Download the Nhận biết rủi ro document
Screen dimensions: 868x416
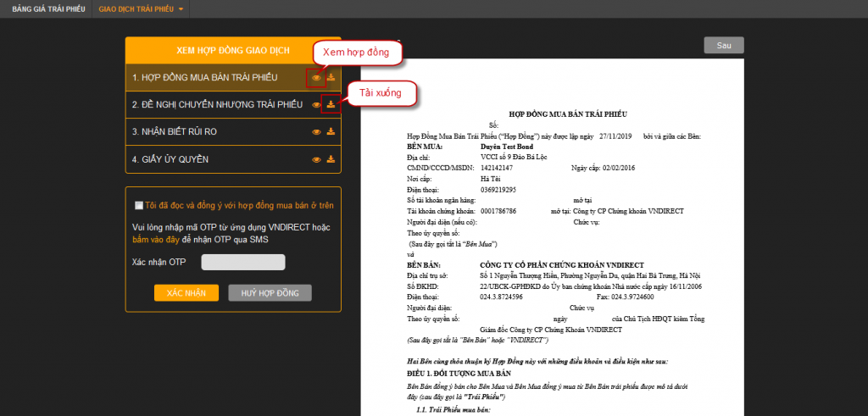tap(331, 132)
